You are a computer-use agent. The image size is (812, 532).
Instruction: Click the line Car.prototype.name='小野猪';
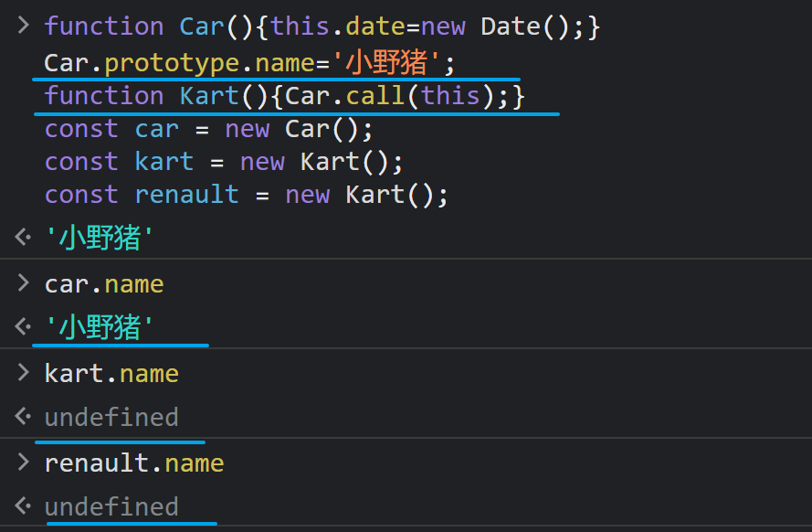pos(249,63)
